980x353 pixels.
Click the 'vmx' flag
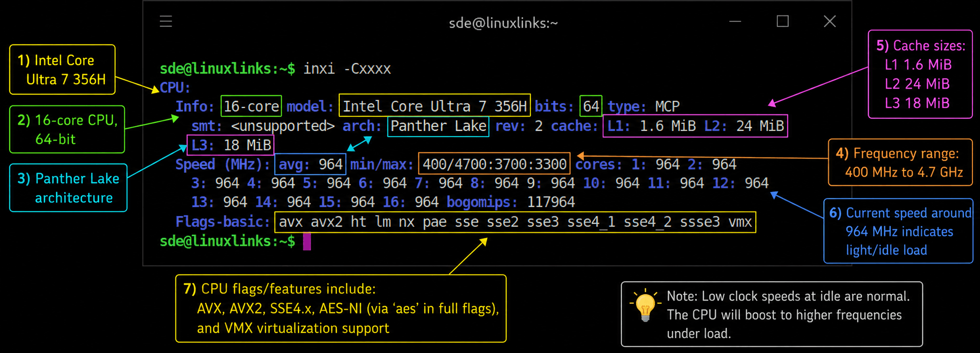point(740,222)
